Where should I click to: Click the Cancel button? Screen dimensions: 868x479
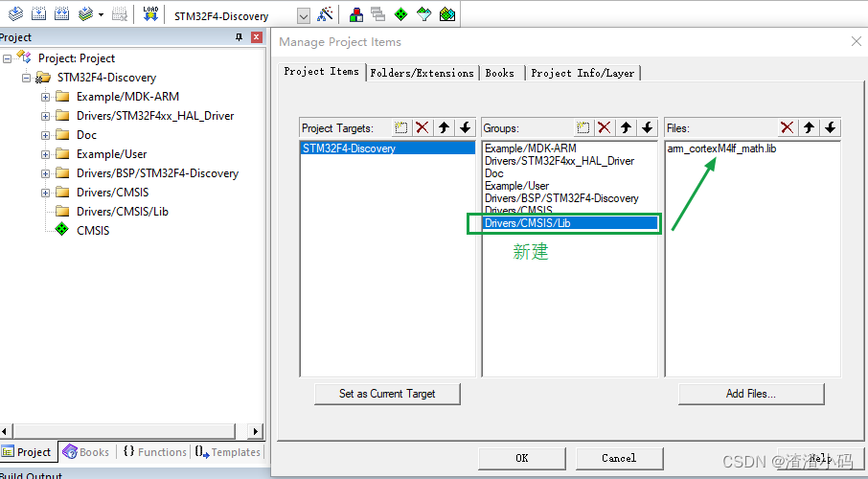pyautogui.click(x=620, y=458)
